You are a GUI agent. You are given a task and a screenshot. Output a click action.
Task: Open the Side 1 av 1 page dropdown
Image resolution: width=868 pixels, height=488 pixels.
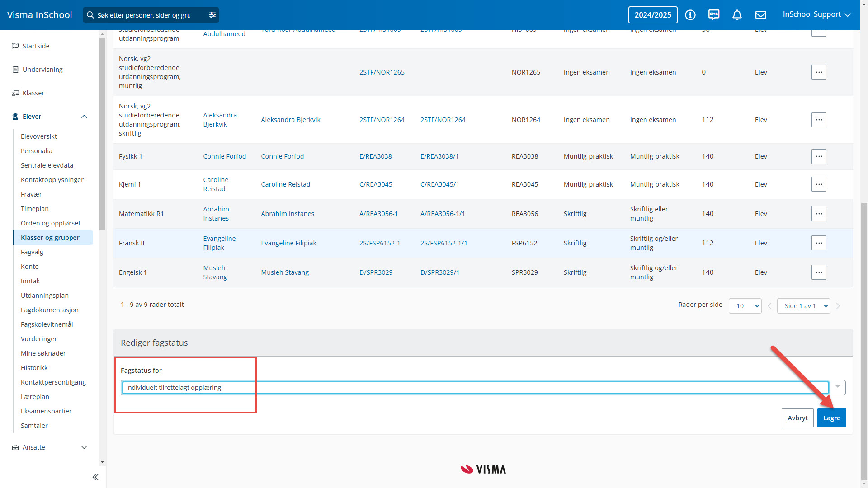click(x=803, y=306)
